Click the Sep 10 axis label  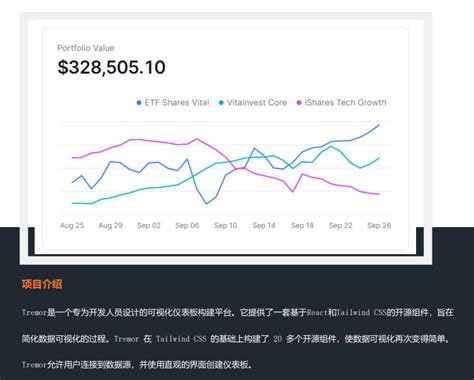pos(226,226)
